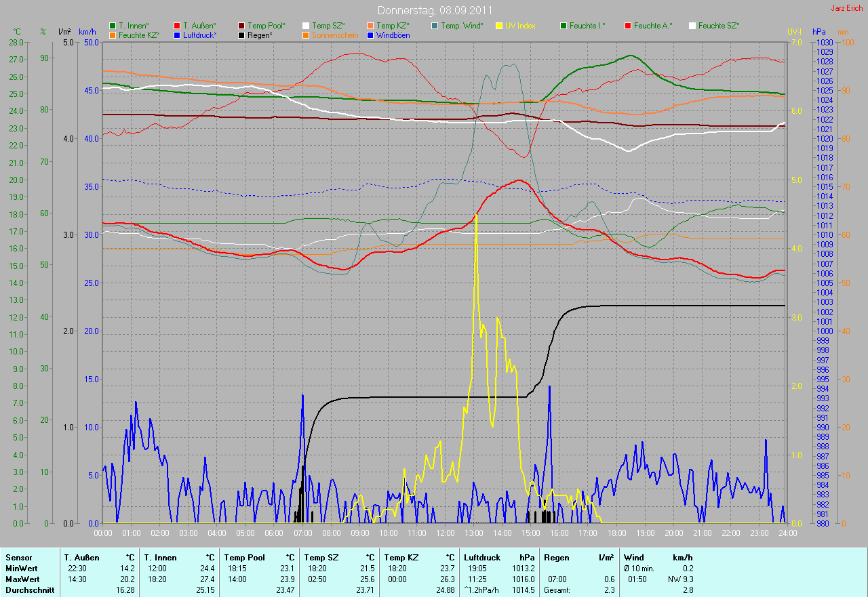The width and height of the screenshot is (868, 597).
Task: Select the 'Luftdruck*' legend label
Action: (200, 35)
